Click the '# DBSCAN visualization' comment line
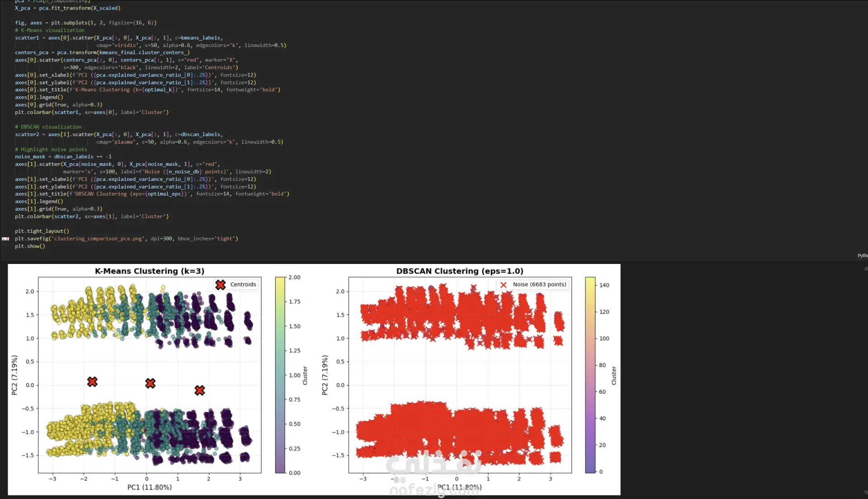Screen dimensions: 868x499 click(48, 127)
